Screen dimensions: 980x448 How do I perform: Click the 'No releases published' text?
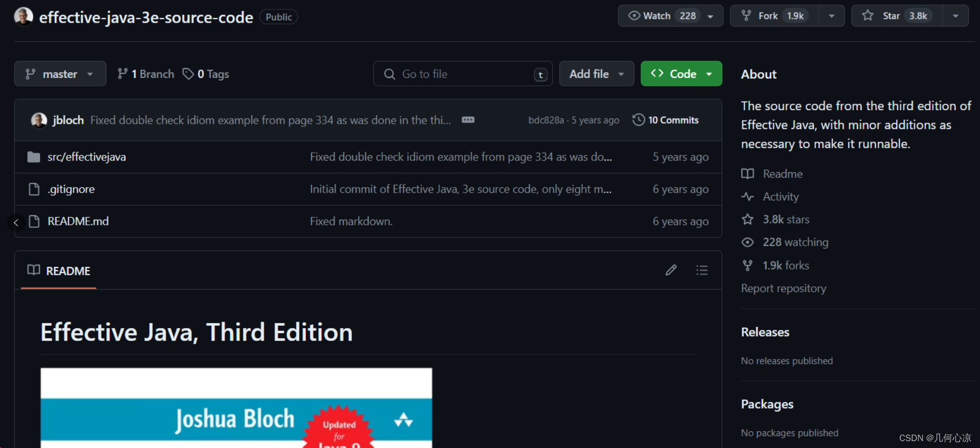[787, 361]
